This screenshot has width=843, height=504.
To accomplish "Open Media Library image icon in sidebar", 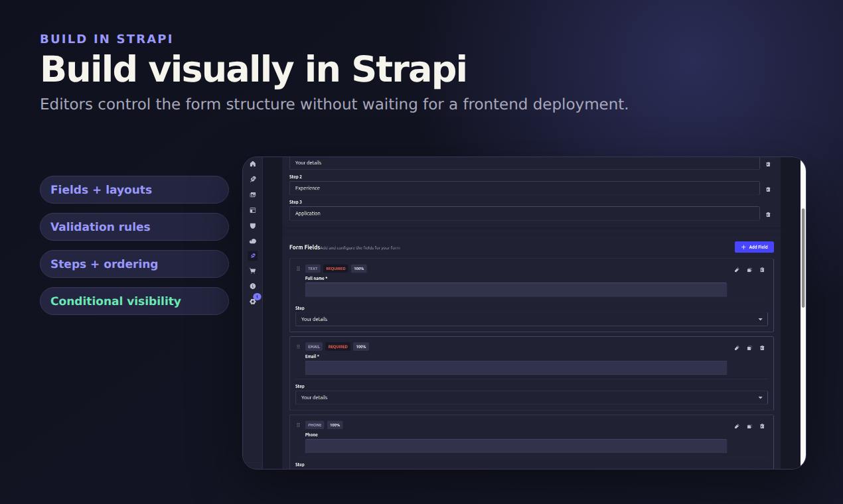I will coord(253,195).
